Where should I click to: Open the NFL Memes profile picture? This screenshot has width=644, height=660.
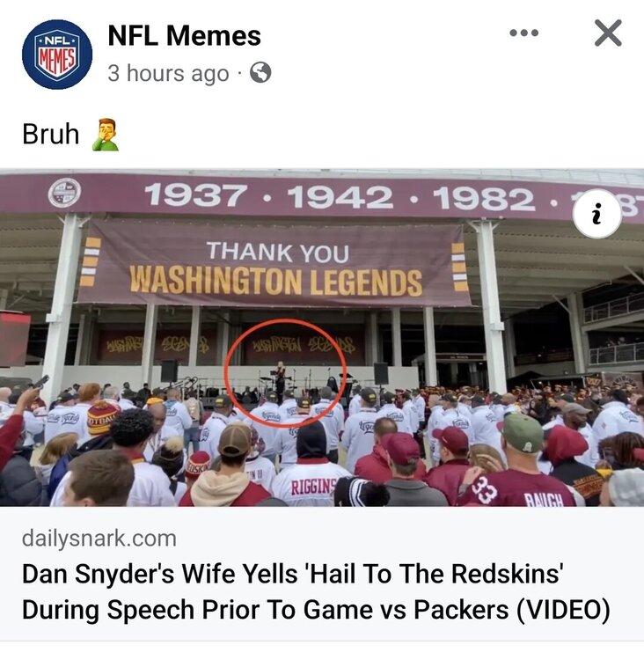pos(57,55)
